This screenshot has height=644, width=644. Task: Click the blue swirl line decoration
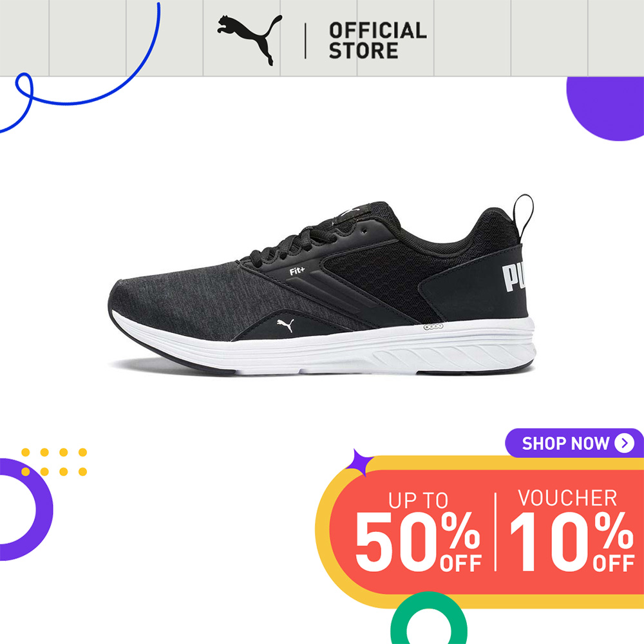pos(80,68)
